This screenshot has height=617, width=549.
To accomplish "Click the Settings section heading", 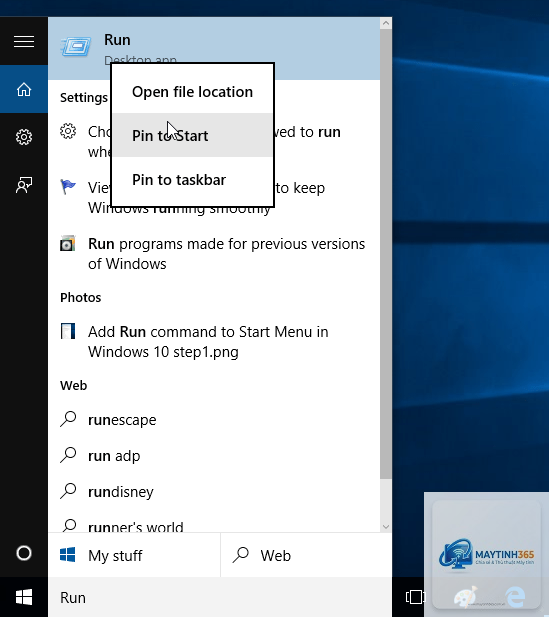I will (84, 97).
